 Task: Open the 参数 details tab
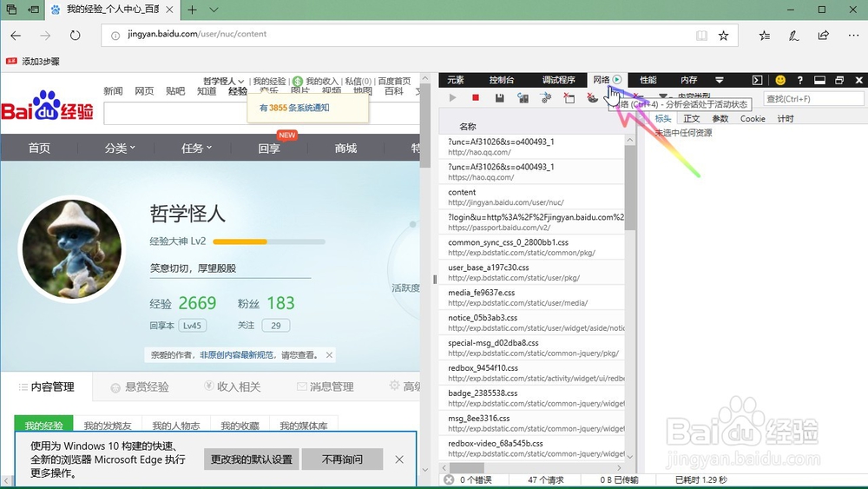[x=720, y=118]
